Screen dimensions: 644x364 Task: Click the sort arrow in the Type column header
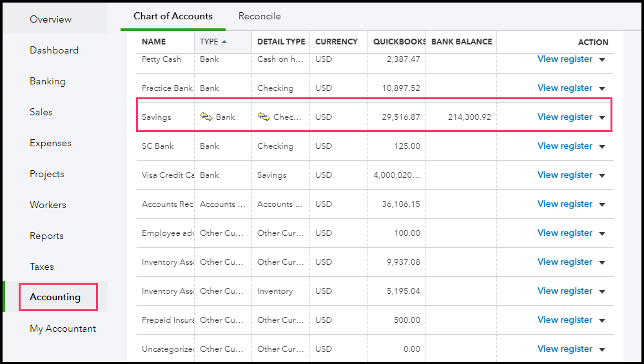coord(224,42)
